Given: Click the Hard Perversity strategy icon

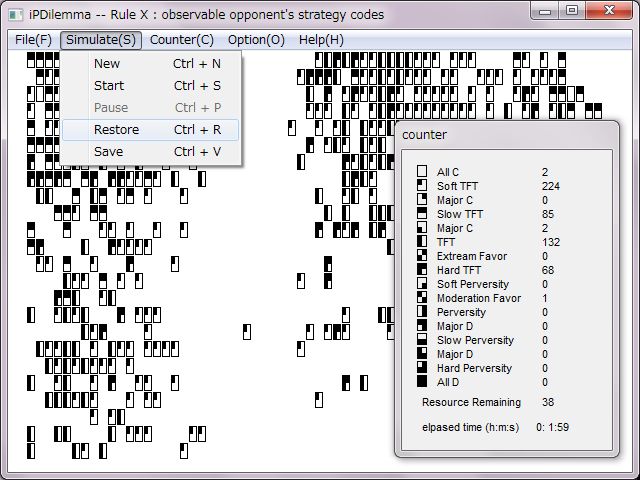Looking at the screenshot, I should pos(422,367).
